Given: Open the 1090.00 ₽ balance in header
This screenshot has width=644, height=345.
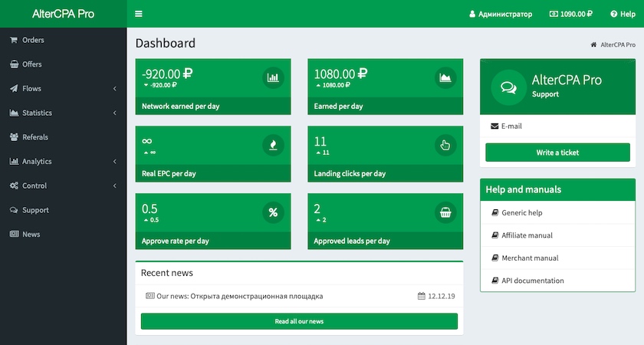Looking at the screenshot, I should [x=572, y=14].
